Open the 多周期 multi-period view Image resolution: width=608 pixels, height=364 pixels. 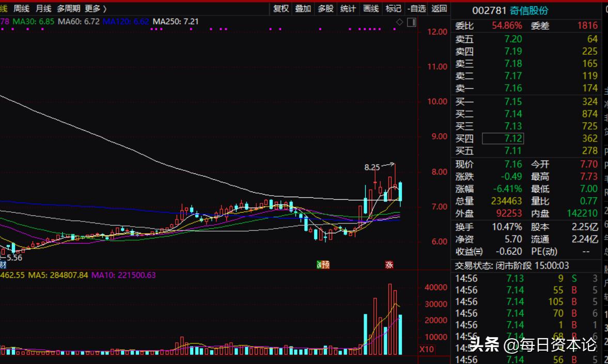coord(68,9)
